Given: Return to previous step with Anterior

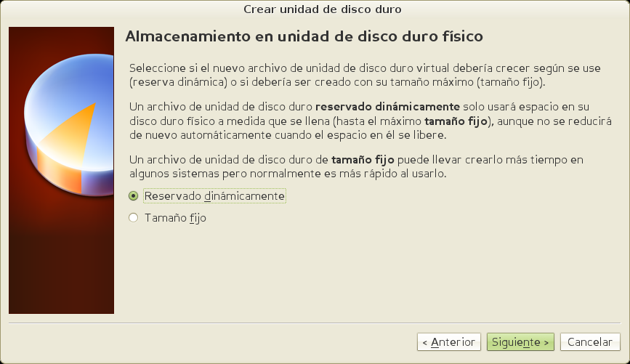Looking at the screenshot, I should [x=449, y=342].
